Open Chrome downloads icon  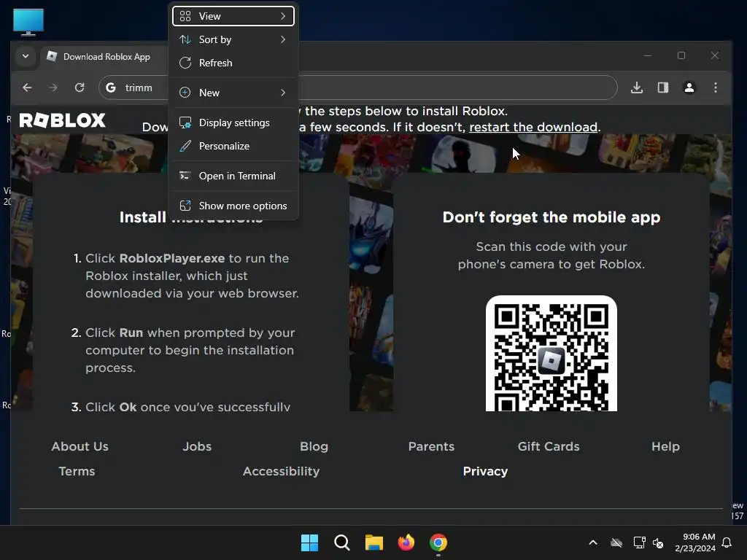coord(637,87)
